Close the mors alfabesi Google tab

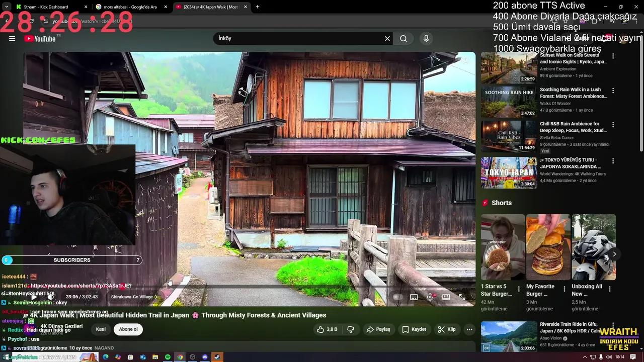tap(166, 7)
